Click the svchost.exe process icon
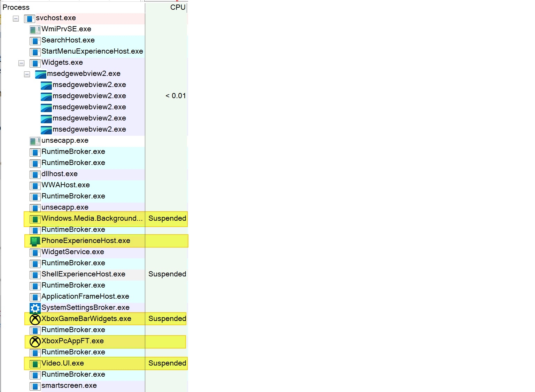 (30, 18)
